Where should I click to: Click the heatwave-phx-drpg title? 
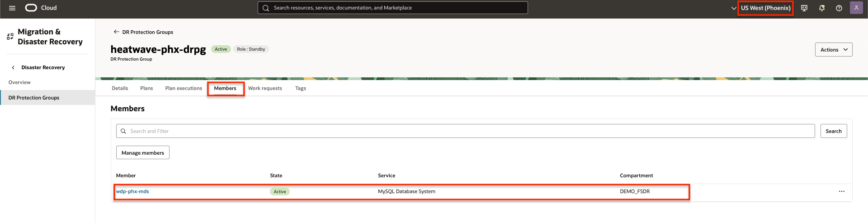tap(158, 49)
